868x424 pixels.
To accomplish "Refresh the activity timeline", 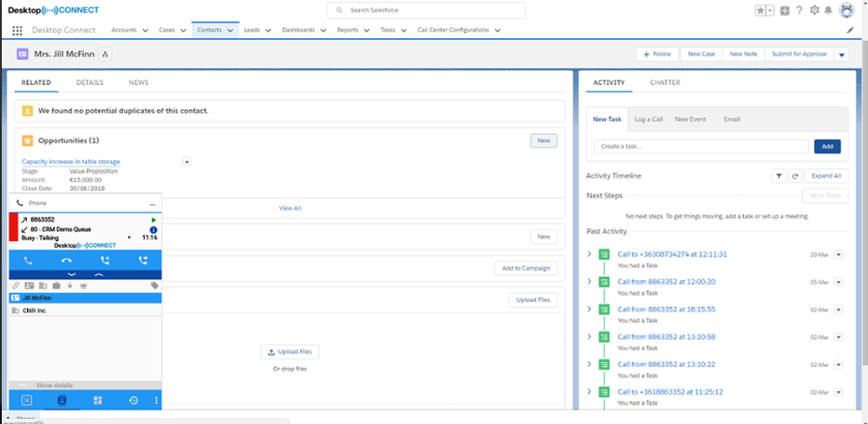I will tap(794, 176).
